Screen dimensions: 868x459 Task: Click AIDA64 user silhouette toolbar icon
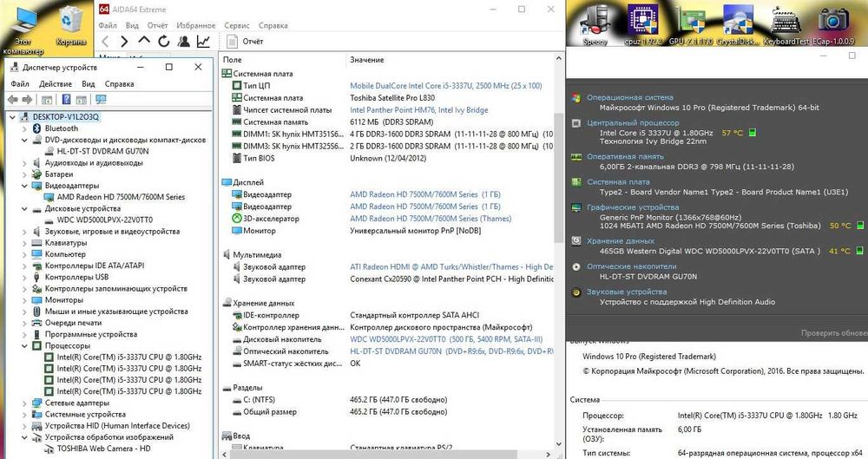[x=183, y=41]
